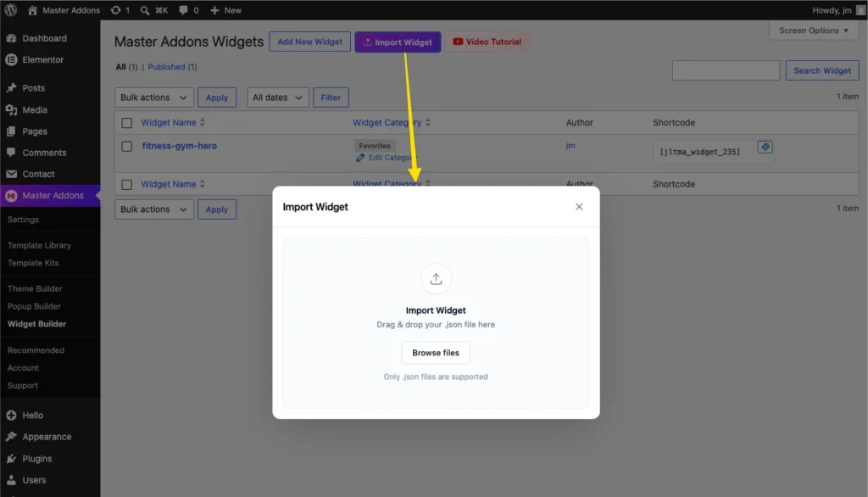Copy shortcode using the icon beside jltma_widget_235
The width and height of the screenshot is (868, 497).
[765, 147]
